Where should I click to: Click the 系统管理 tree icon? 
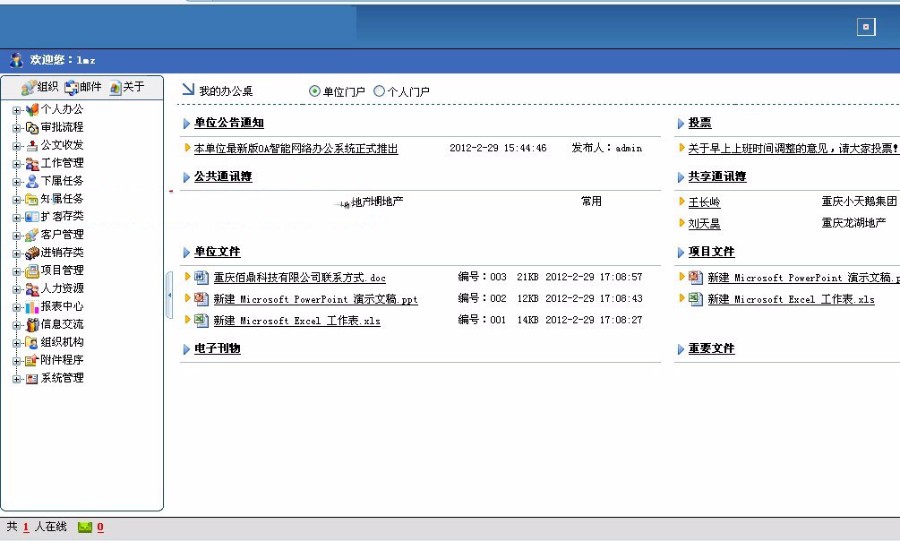(x=32, y=378)
